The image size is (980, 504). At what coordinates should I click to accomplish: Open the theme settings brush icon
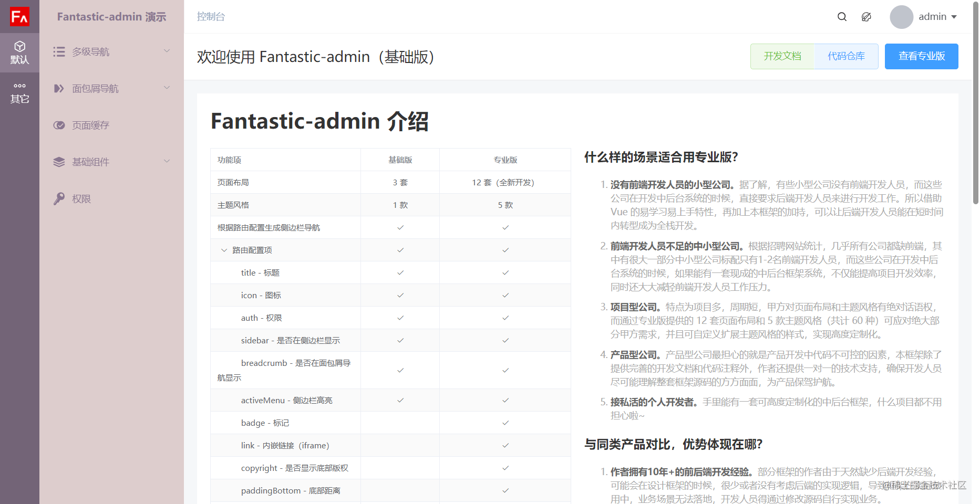(866, 17)
